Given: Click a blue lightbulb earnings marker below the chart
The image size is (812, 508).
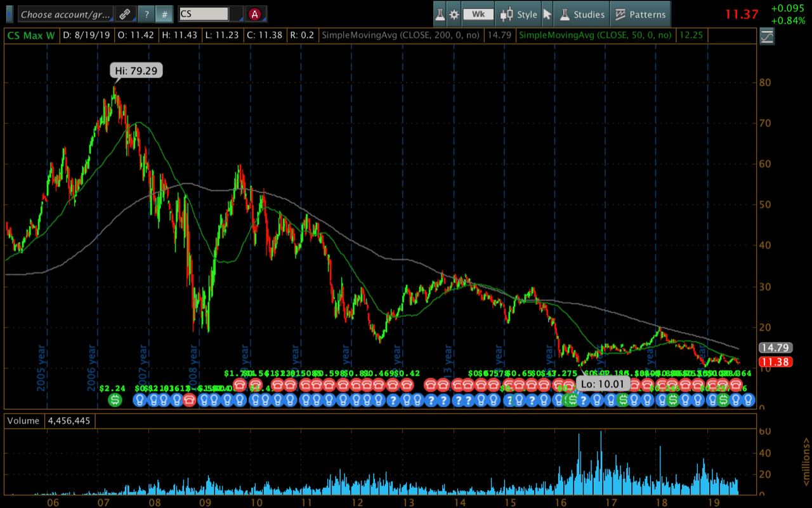Looking at the screenshot, I should tap(138, 400).
